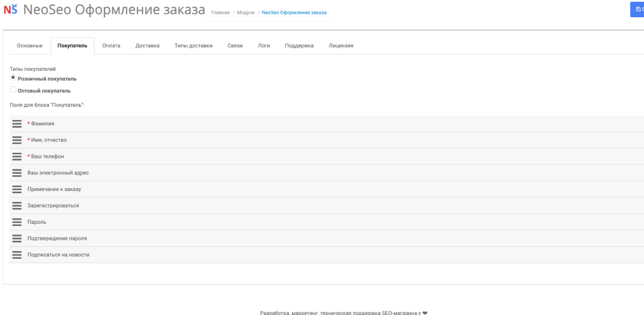The width and height of the screenshot is (644, 315).
Task: Click the Фамилия field label
Action: coord(42,124)
